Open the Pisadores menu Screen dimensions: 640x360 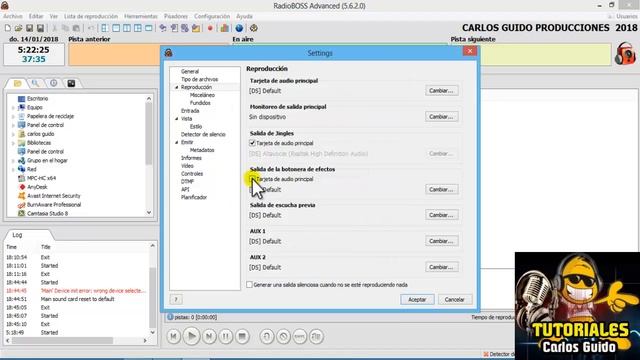click(x=176, y=16)
